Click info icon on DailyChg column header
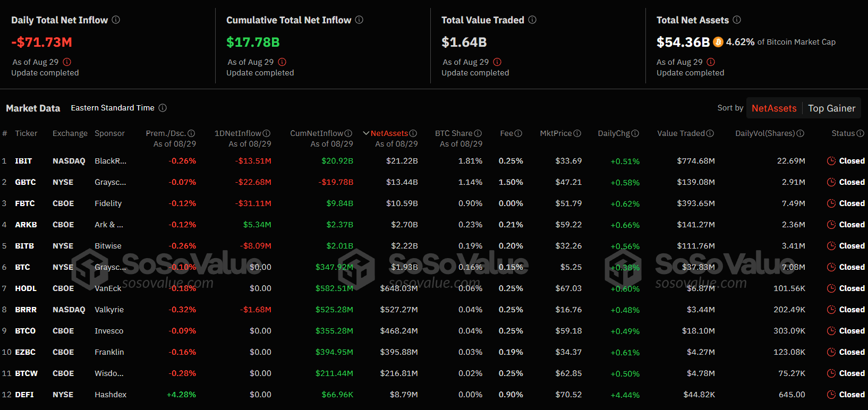Screen dimensions: 868x410 [635, 133]
